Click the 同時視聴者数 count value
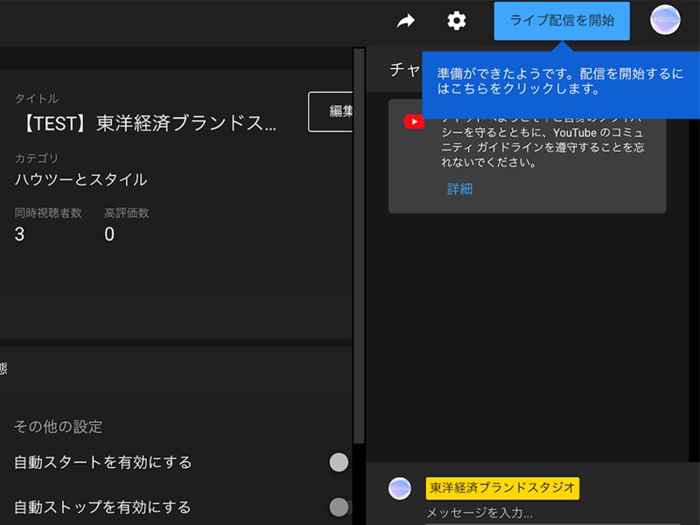700x525 pixels. 20,235
